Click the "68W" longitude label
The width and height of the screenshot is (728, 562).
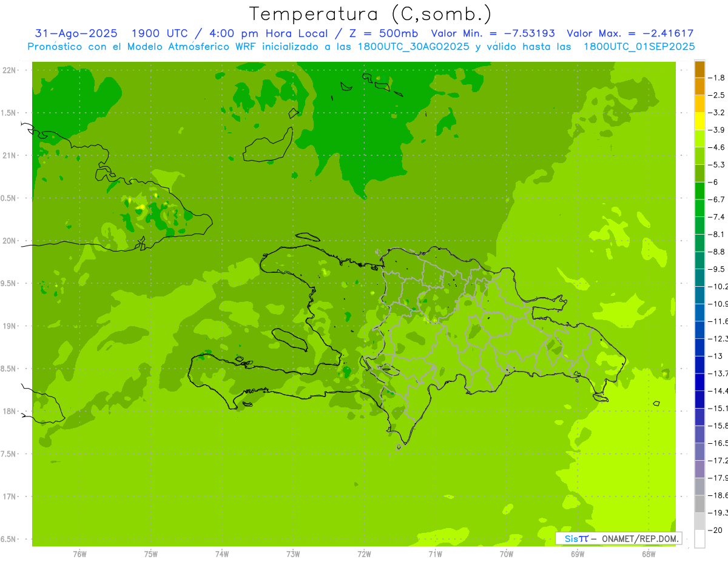[x=649, y=554]
